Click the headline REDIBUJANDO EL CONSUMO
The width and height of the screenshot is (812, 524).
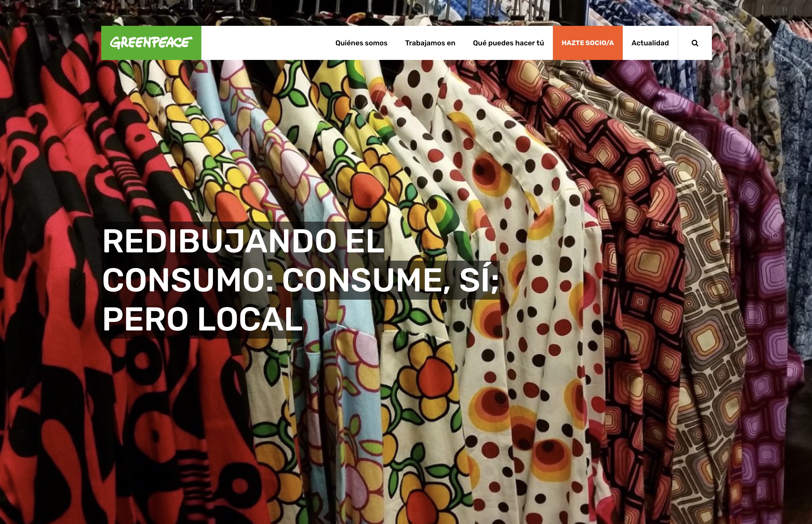coord(300,280)
